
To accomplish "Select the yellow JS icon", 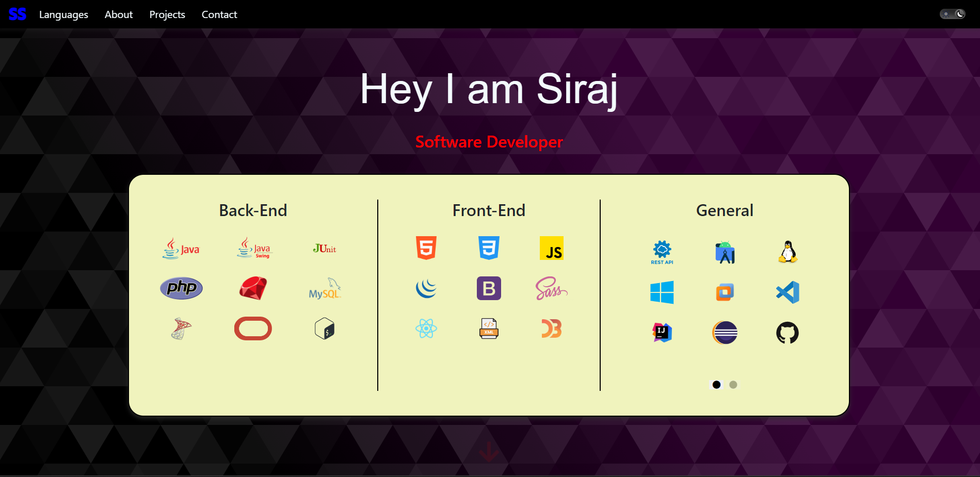I will (x=551, y=248).
